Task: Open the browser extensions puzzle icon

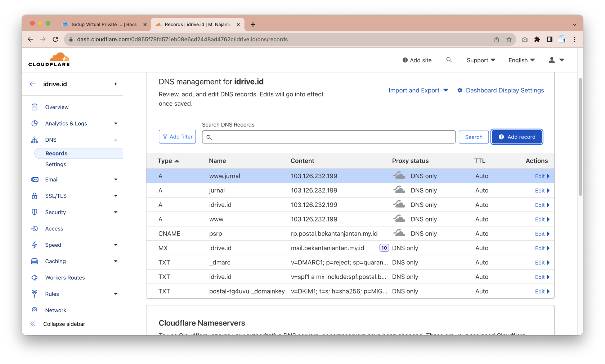Action: [x=537, y=39]
